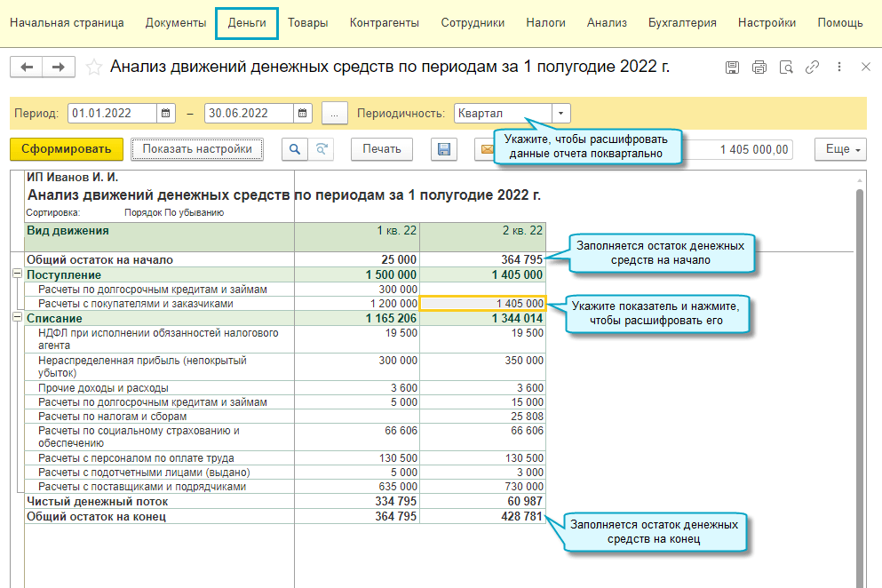Click the forward navigation arrow
Viewport: 882px width, 588px height.
(x=59, y=68)
